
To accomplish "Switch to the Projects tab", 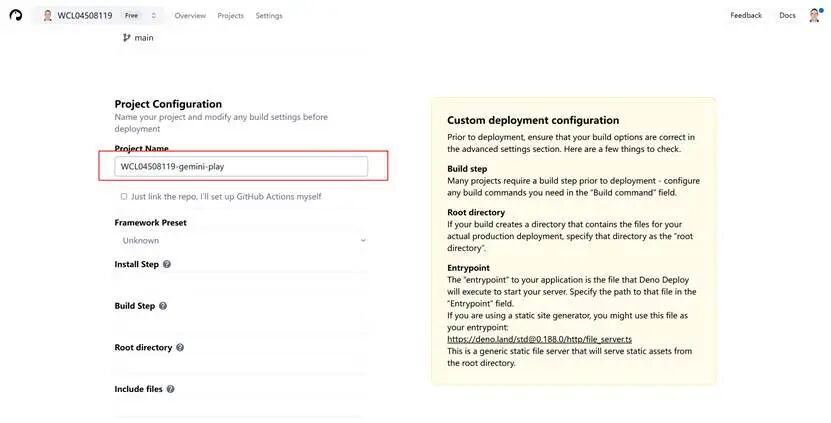I will click(230, 16).
